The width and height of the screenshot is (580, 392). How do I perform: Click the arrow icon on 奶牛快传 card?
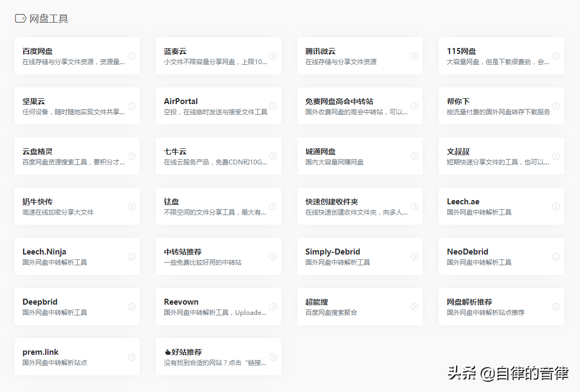(132, 207)
